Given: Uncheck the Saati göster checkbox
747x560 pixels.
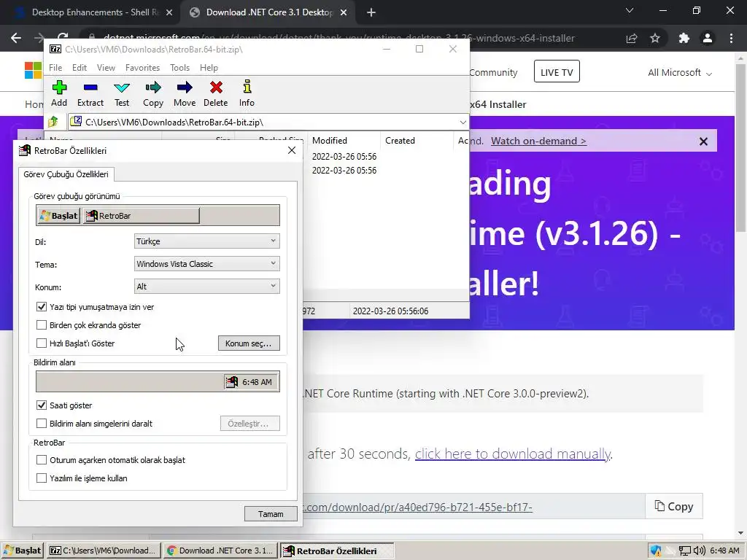Looking at the screenshot, I should tap(42, 405).
